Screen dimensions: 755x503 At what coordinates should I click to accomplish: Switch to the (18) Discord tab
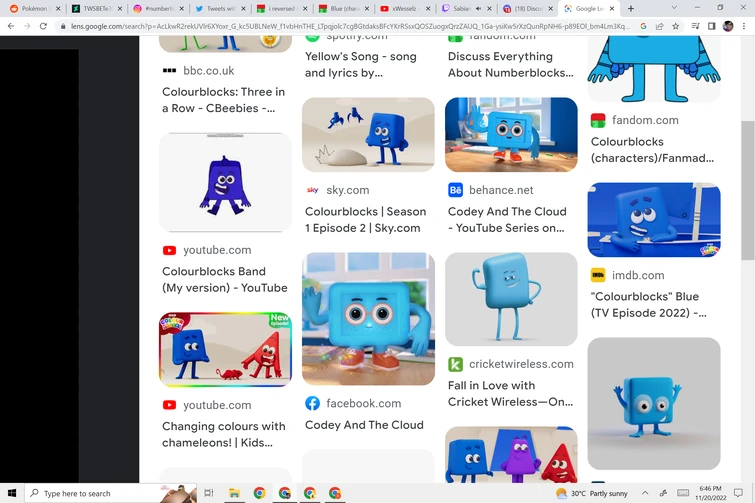(528, 8)
